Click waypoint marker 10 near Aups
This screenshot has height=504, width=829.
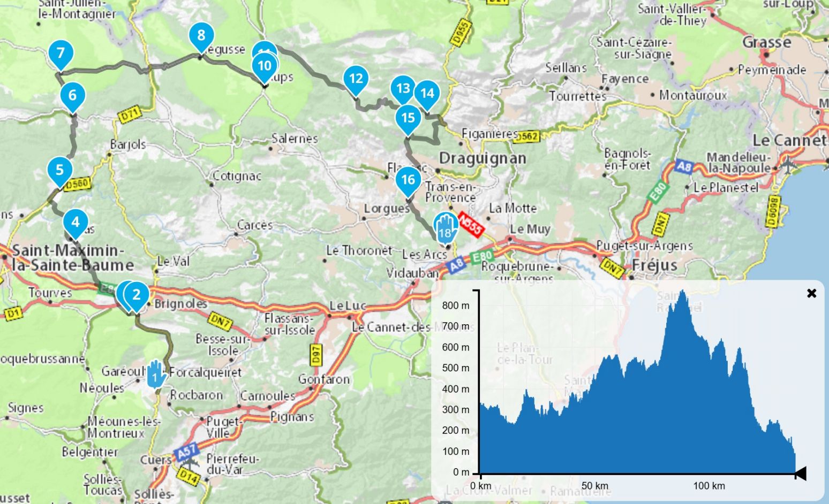click(x=265, y=66)
